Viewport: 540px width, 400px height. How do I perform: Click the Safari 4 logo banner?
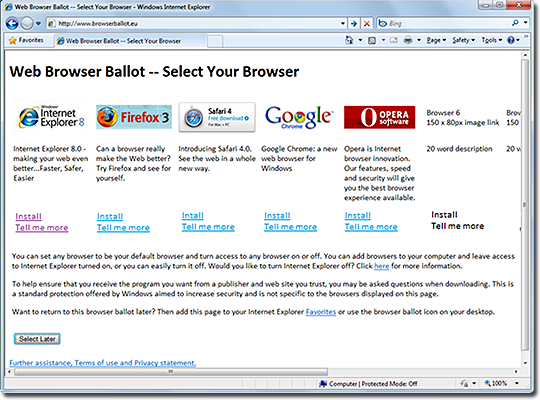click(x=217, y=117)
